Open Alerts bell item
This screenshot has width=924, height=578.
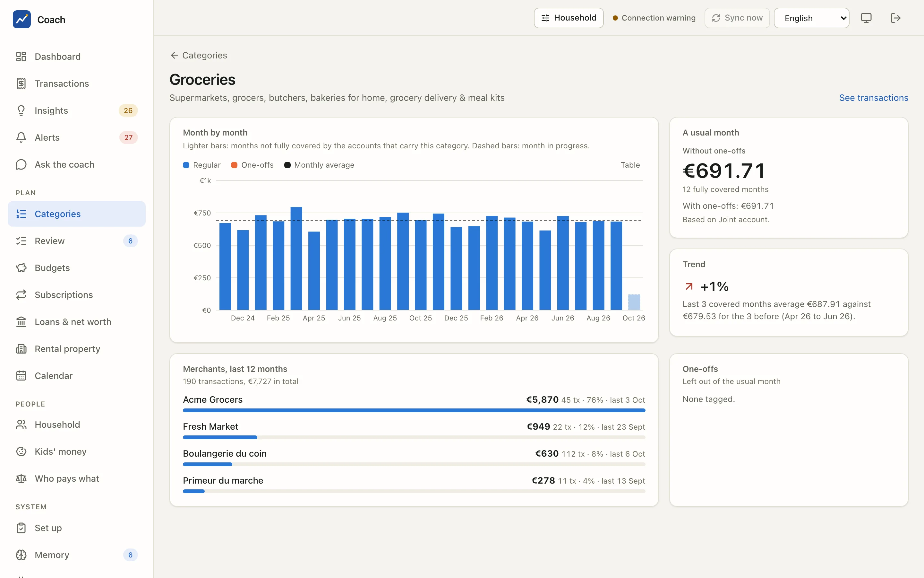tap(76, 138)
